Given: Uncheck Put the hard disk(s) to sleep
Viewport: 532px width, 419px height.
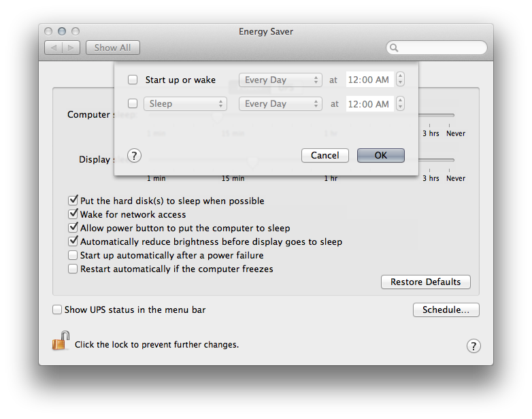Looking at the screenshot, I should click(x=73, y=201).
